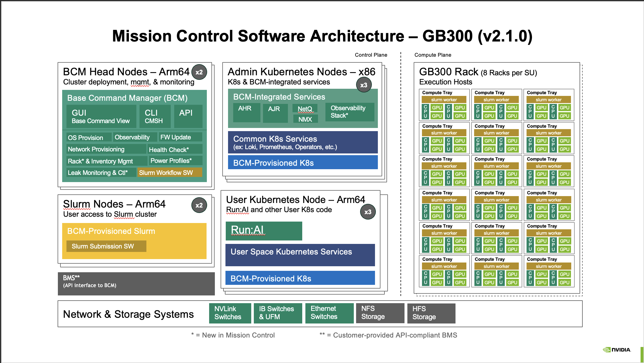Click the Observability Stack box
Viewport: 644px width, 363px height.
[x=350, y=112]
